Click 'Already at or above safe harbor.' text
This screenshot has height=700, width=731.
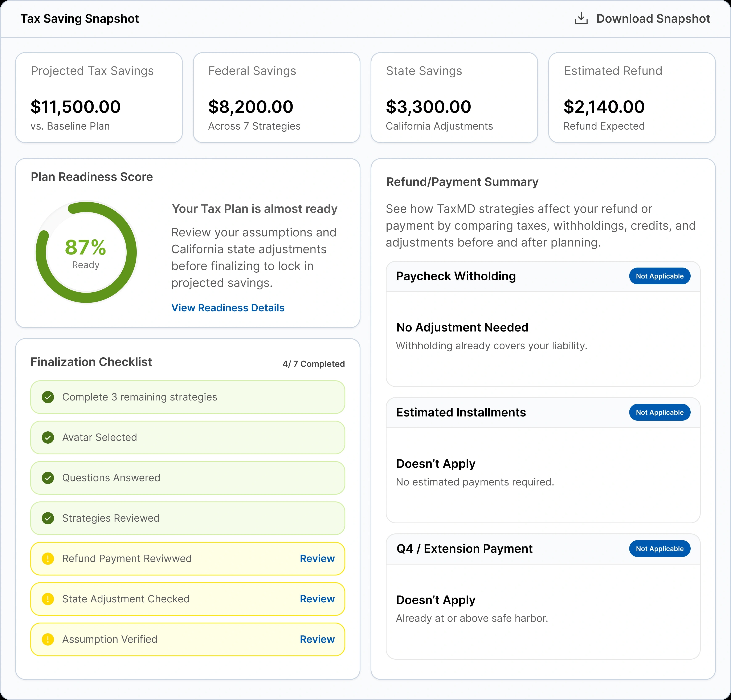point(472,618)
